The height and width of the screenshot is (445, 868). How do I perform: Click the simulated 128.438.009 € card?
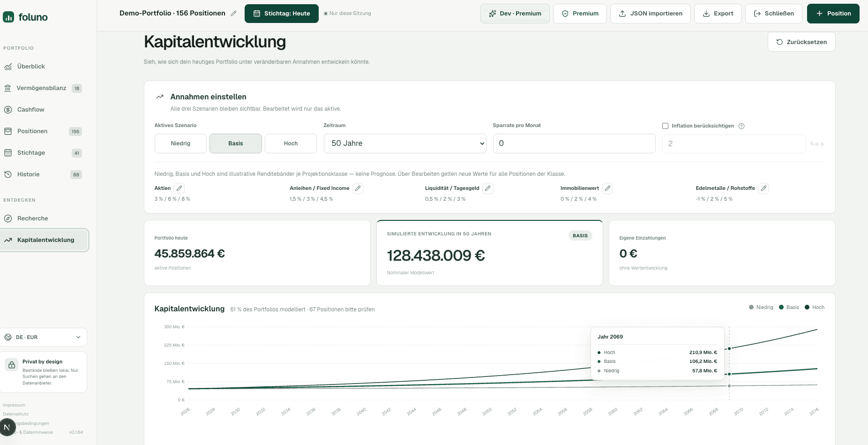pos(489,253)
